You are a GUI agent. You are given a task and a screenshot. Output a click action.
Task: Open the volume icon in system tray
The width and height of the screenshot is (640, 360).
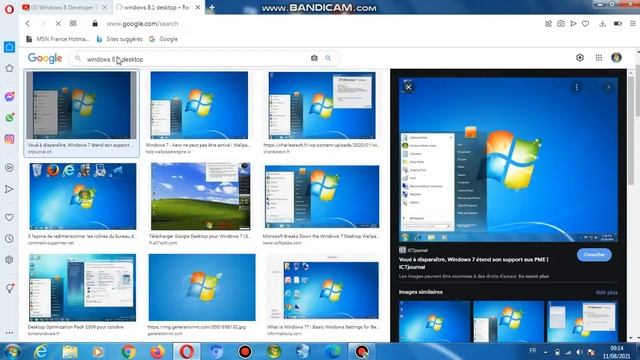coord(579,352)
